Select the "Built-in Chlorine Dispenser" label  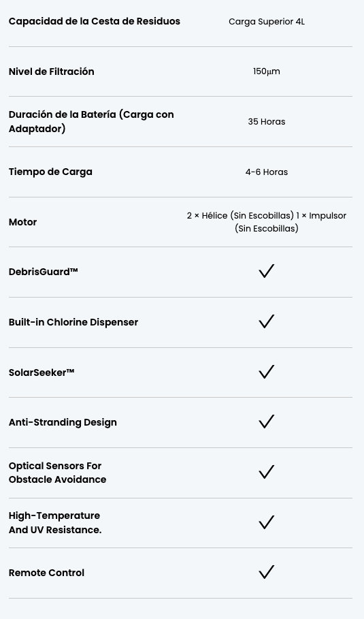[73, 322]
